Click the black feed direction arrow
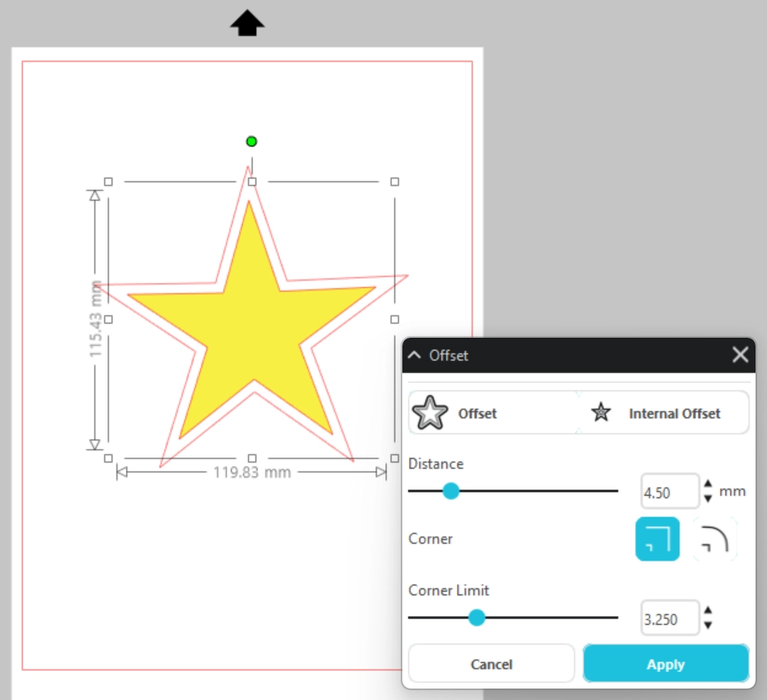This screenshot has width=767, height=700. click(x=247, y=25)
